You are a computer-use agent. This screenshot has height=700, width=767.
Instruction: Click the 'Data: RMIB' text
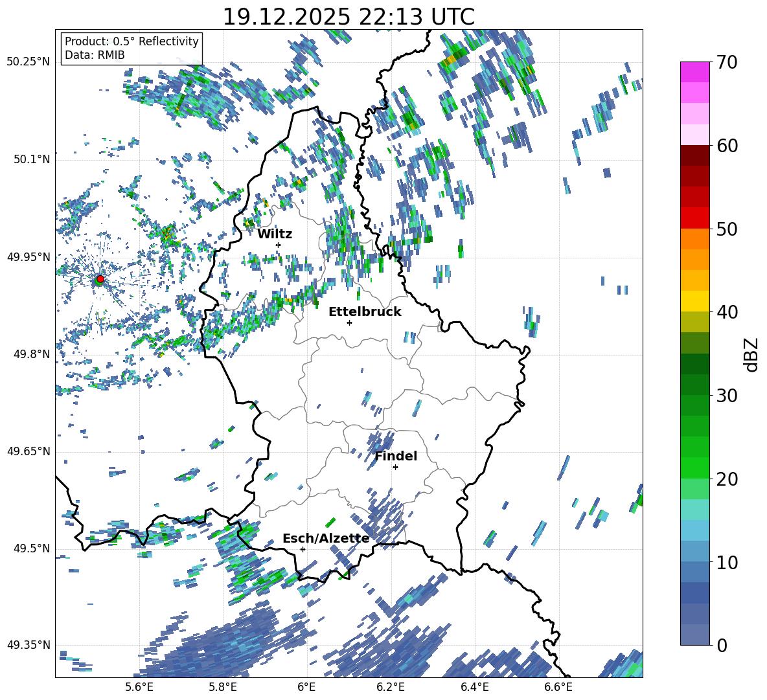(x=95, y=55)
